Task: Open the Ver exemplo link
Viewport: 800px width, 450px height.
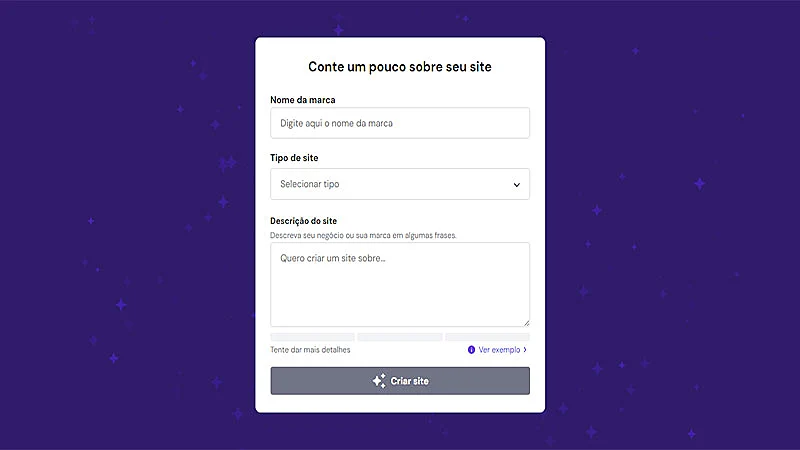Action: tap(499, 350)
